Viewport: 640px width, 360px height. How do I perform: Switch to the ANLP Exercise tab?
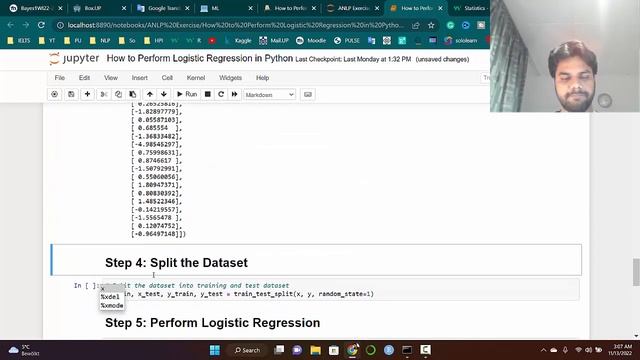pyautogui.click(x=353, y=8)
